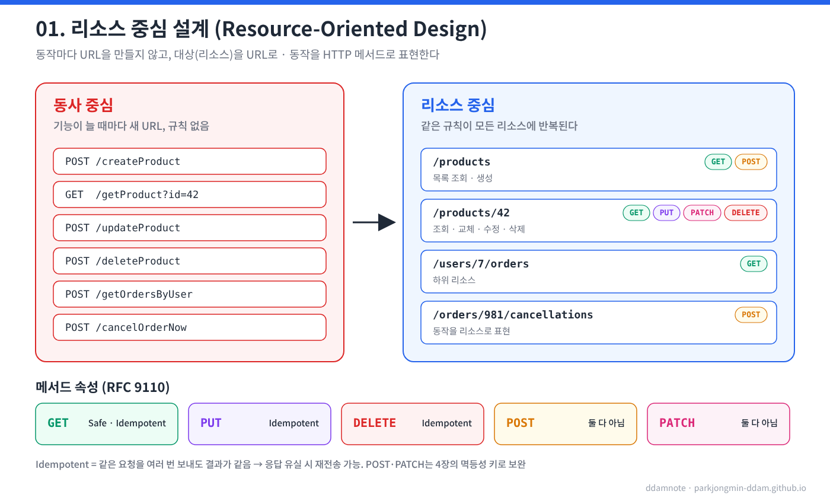
Task: Click the GET badge on the /products row
Action: [x=718, y=162]
